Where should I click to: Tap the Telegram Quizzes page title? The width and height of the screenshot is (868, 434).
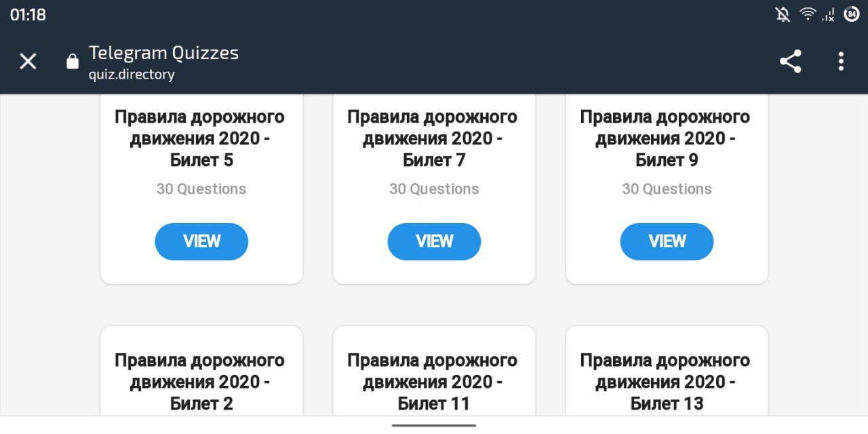point(163,53)
